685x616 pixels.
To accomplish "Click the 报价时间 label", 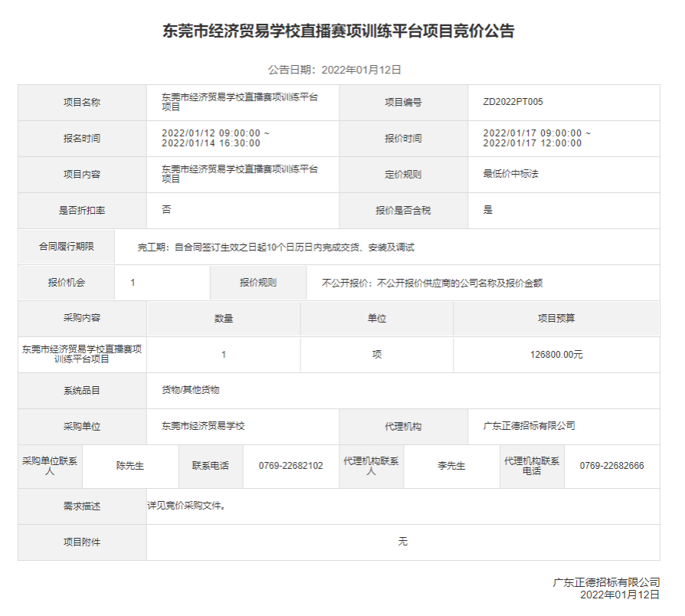I will (x=403, y=139).
